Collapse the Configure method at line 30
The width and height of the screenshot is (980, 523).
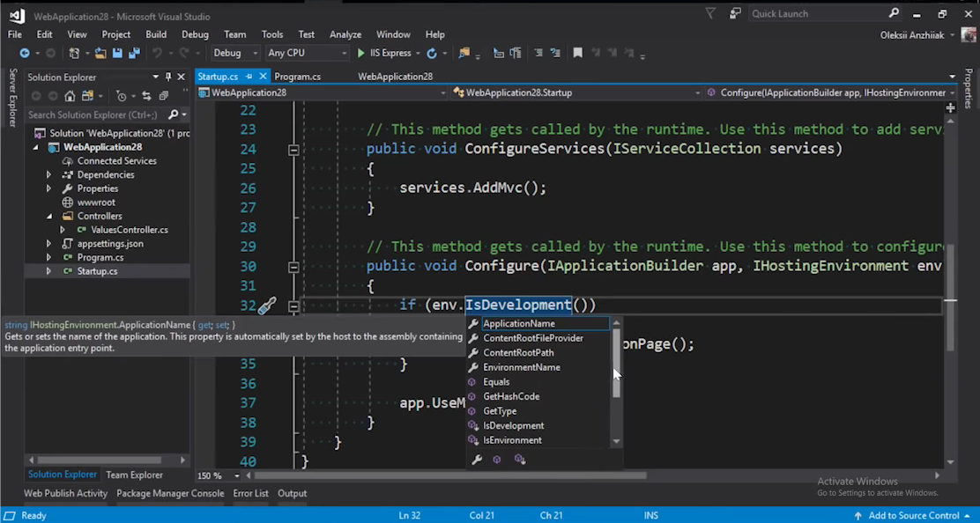[x=293, y=266]
